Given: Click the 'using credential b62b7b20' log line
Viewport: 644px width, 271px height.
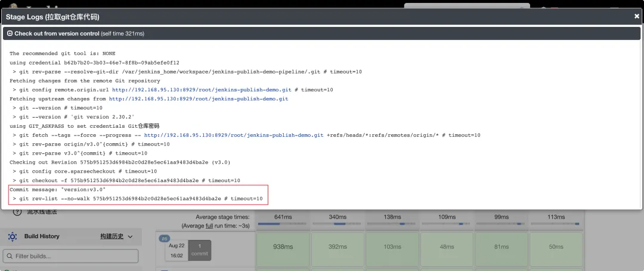Looking at the screenshot, I should pyautogui.click(x=94, y=63).
